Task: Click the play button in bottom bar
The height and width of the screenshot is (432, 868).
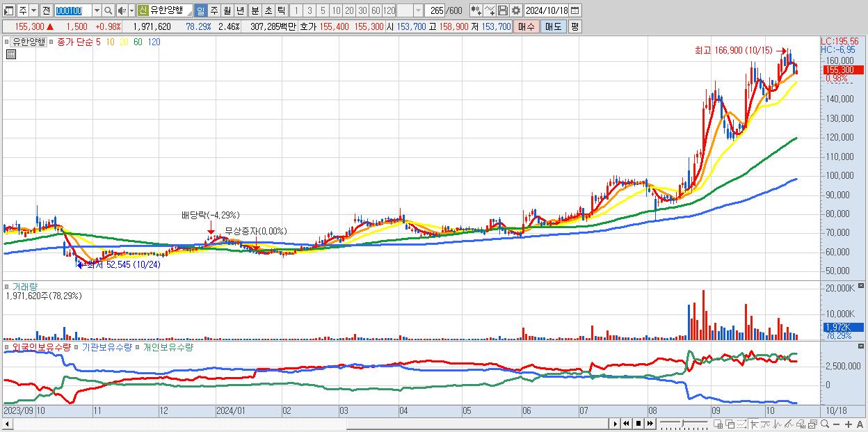Action: (616, 424)
